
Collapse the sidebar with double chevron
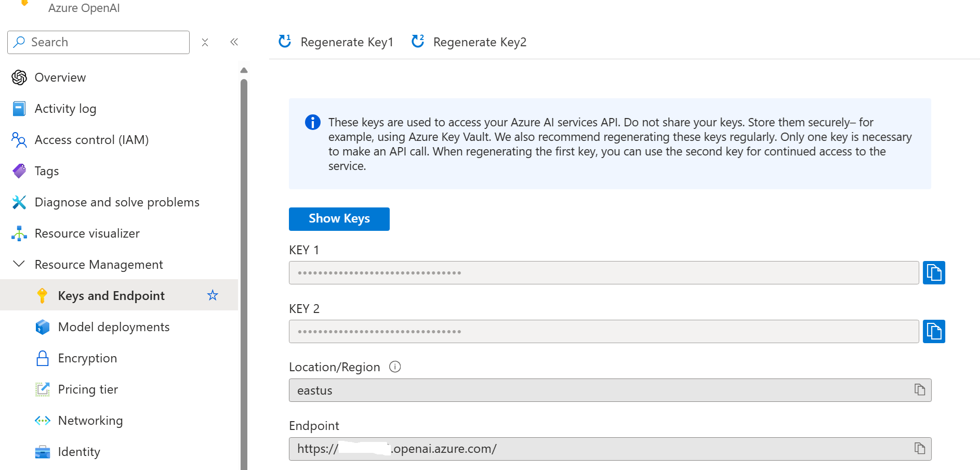234,42
